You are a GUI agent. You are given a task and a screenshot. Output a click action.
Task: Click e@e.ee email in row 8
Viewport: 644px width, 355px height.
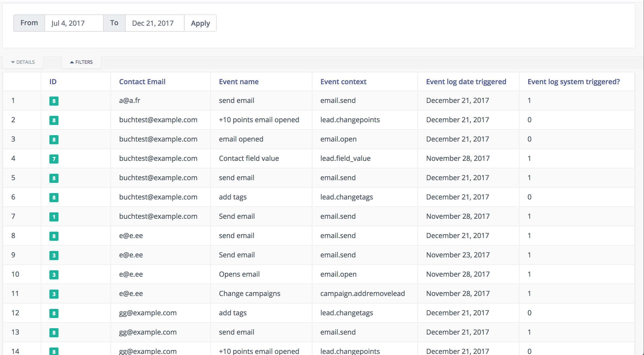coord(131,236)
